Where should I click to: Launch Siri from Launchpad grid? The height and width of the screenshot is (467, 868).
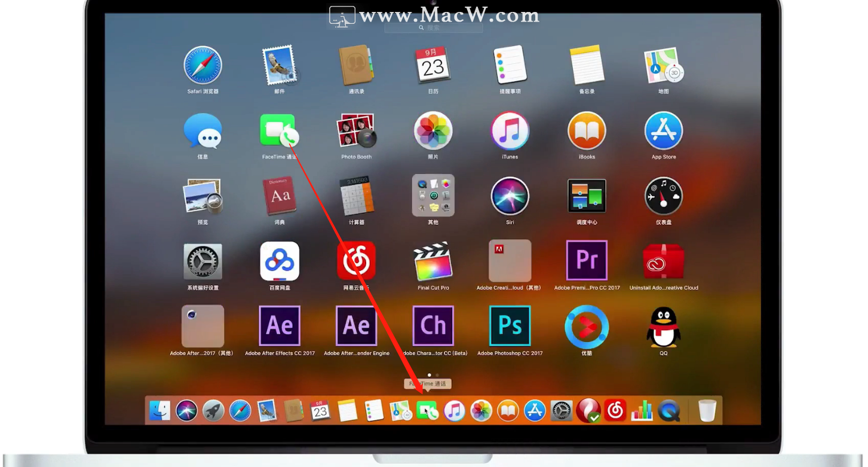tap(510, 196)
